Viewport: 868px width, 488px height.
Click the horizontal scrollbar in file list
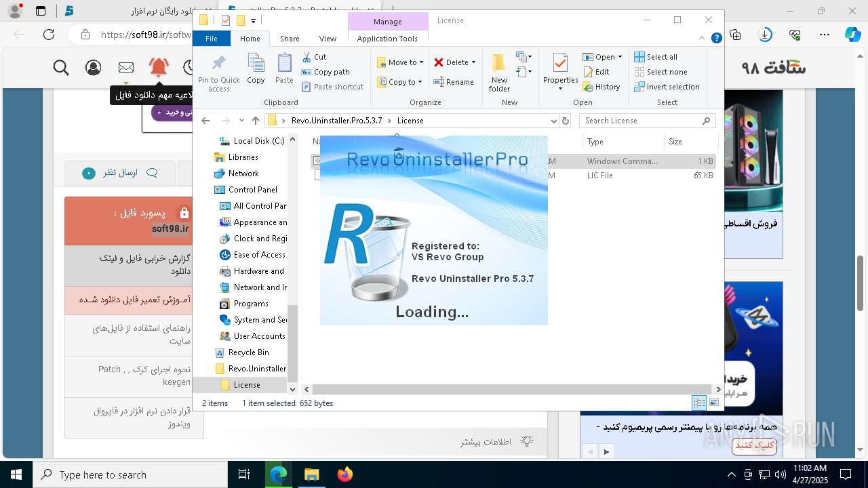tap(513, 390)
